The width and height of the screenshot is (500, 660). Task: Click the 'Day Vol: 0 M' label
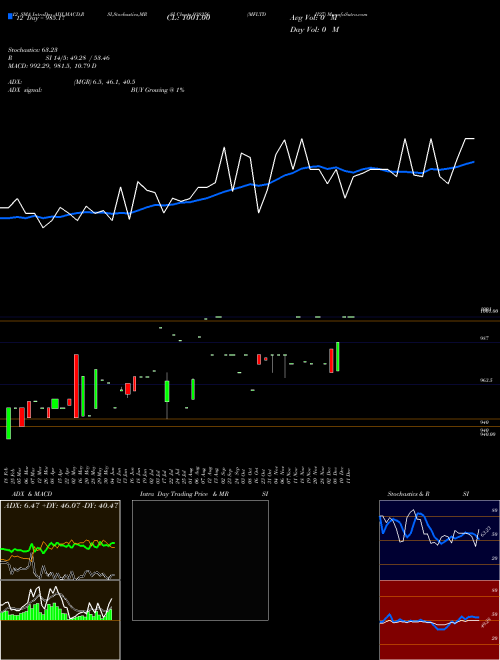coord(314,30)
